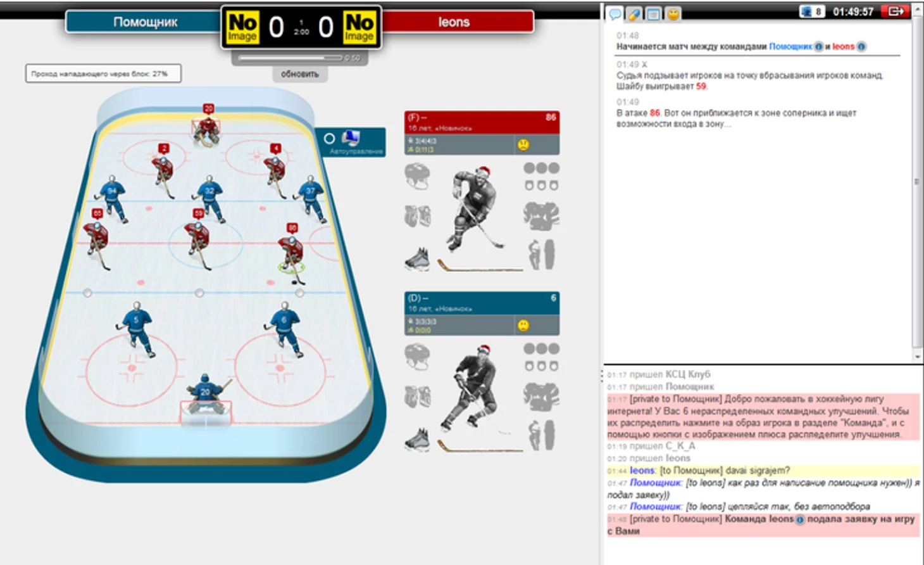
Task: Select red player number 59 on rink
Action: 198,239
